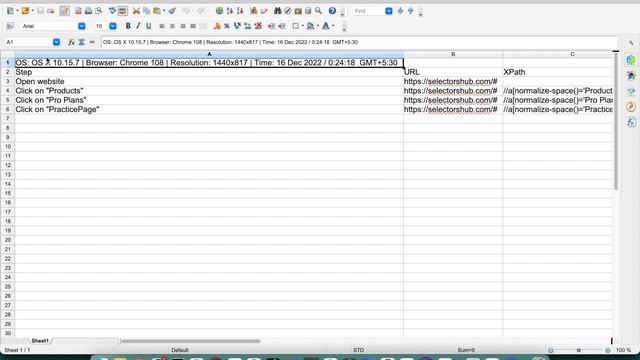The height and width of the screenshot is (360, 640).
Task: Click the Copy icon
Action: point(146,11)
